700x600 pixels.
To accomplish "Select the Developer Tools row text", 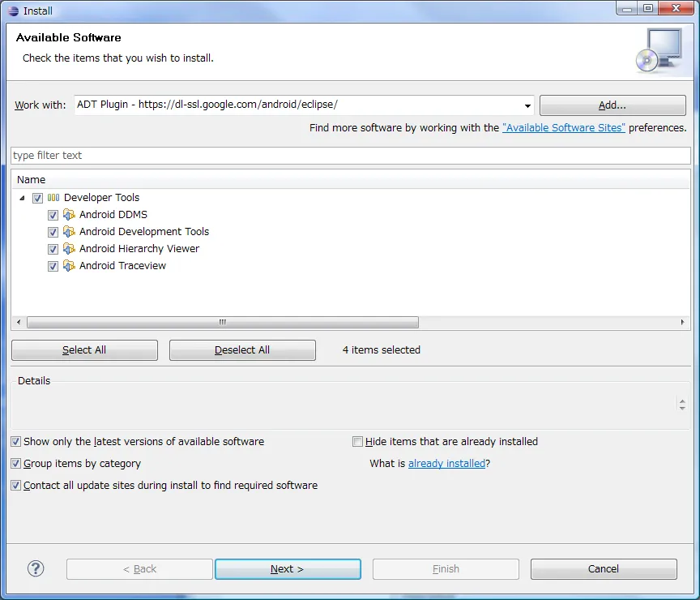I will (x=102, y=198).
